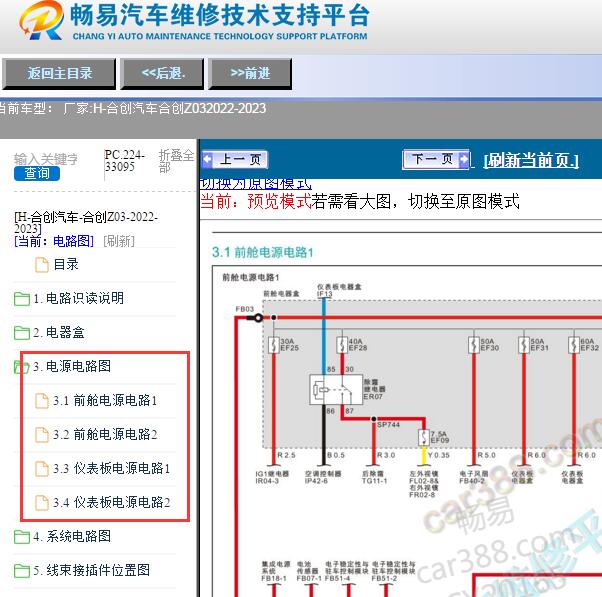The width and height of the screenshot is (602, 597).
Task: Click the [刷新] link in sidebar
Action: pyautogui.click(x=119, y=241)
